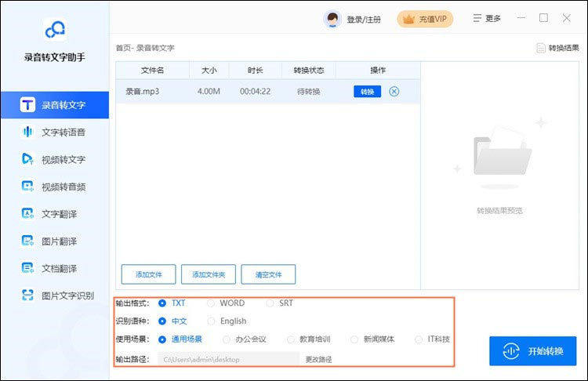Click the 更多 label
This screenshot has width=588, height=381.
coord(493,18)
